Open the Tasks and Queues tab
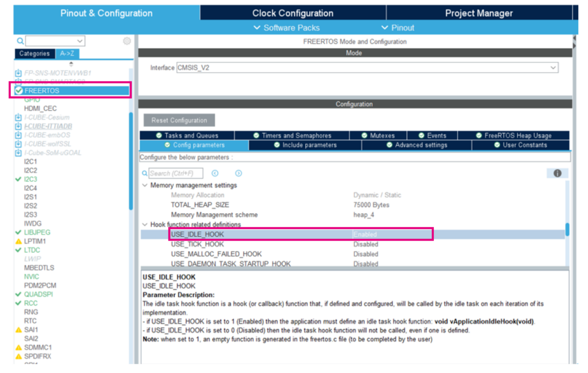The height and width of the screenshot is (373, 588). (x=187, y=135)
